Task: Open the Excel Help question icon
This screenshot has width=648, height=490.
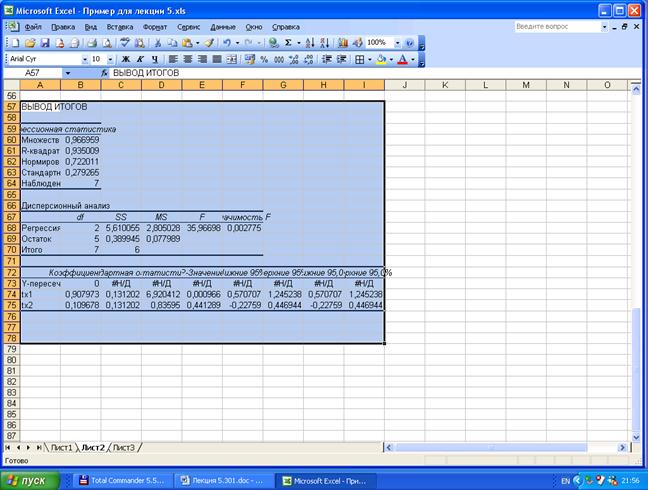Action: (410, 43)
